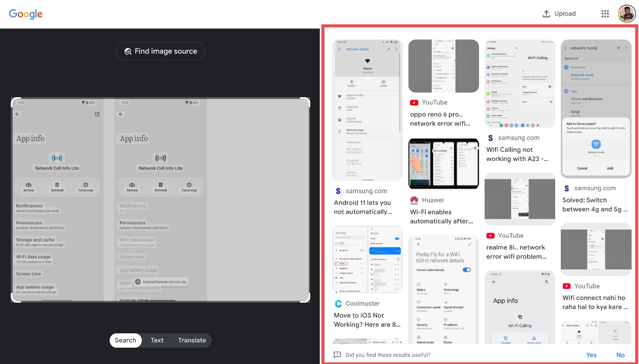Click the Google logo
The height and width of the screenshot is (364, 639).
pos(26,14)
